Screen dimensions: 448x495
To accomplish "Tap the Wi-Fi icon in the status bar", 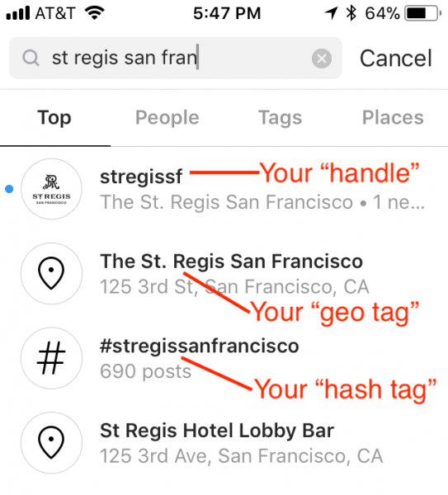I will (94, 13).
